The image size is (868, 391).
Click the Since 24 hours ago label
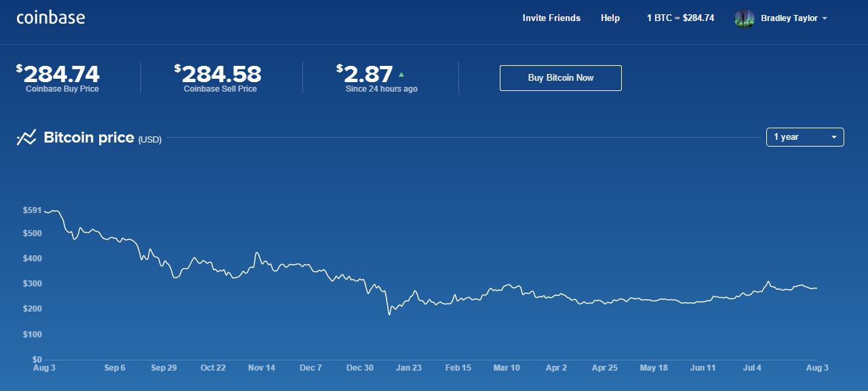381,89
